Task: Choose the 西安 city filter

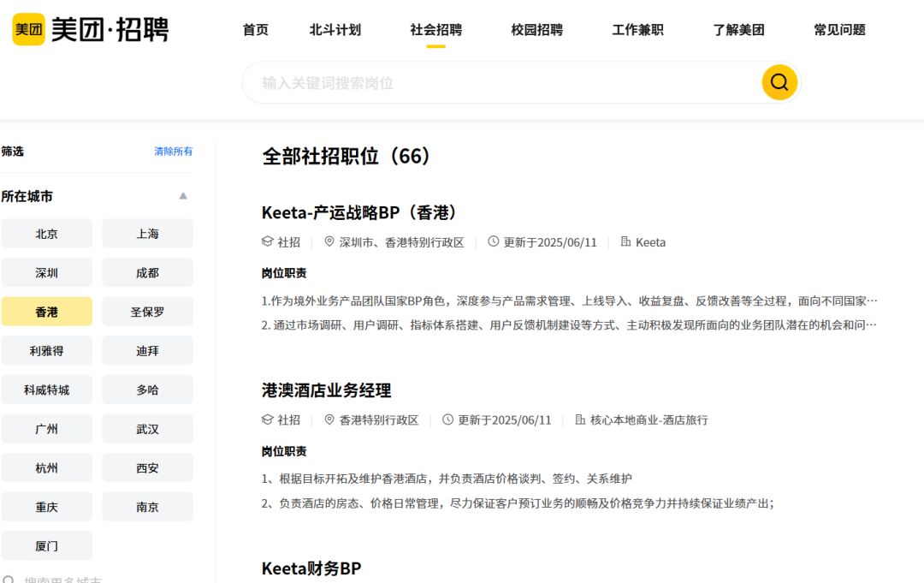Action: 147,468
